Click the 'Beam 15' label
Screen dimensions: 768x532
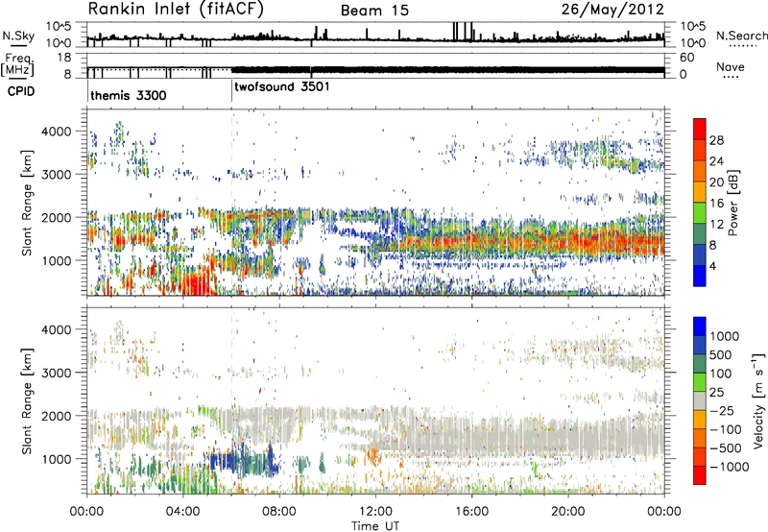(x=374, y=11)
